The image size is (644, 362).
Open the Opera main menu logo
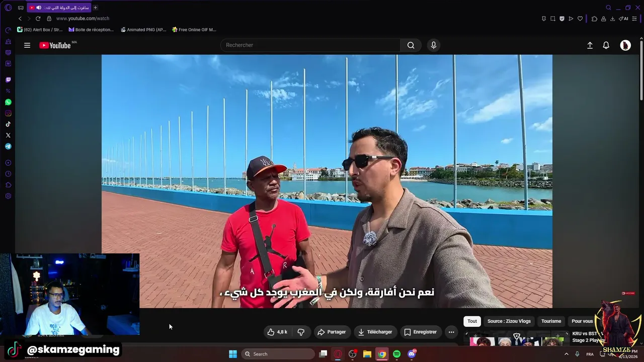8,8
